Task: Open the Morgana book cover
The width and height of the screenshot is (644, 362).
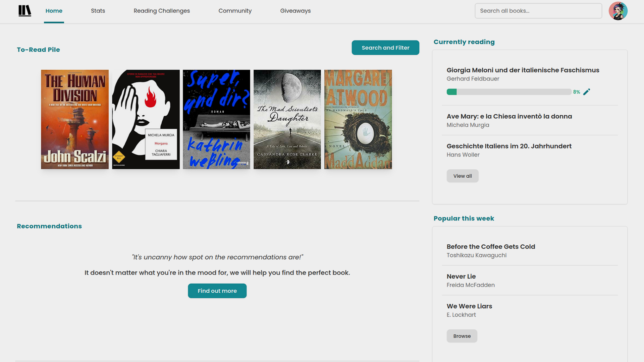Action: (x=146, y=119)
